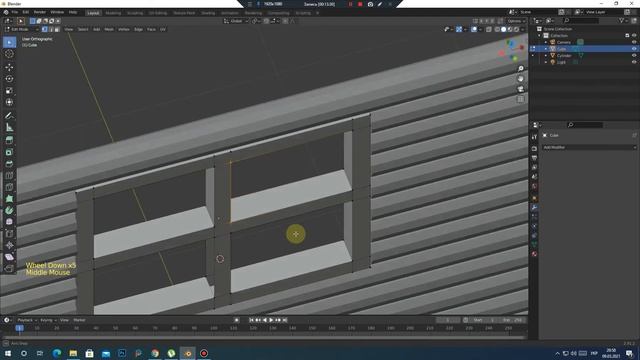Screen dimensions: 640x360
Task: Open the Playback dropdown in timeline
Action: click(x=27, y=320)
